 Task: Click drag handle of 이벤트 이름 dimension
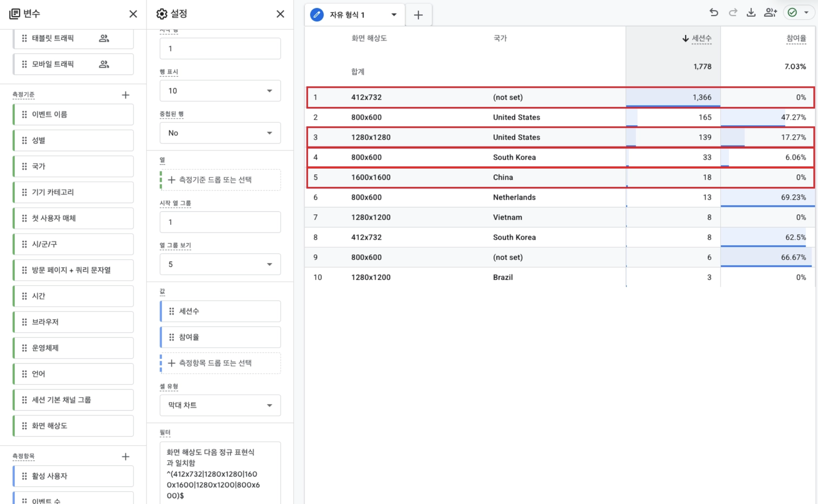point(24,114)
